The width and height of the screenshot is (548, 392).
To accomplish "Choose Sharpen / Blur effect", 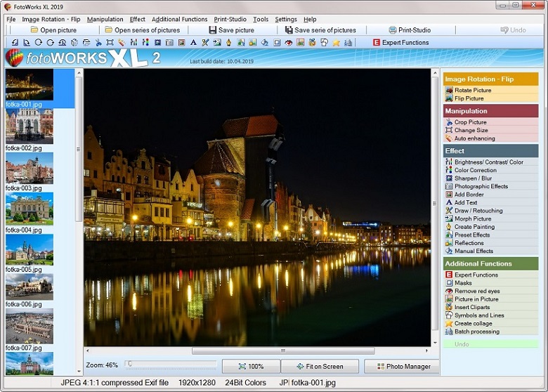I will point(472,178).
